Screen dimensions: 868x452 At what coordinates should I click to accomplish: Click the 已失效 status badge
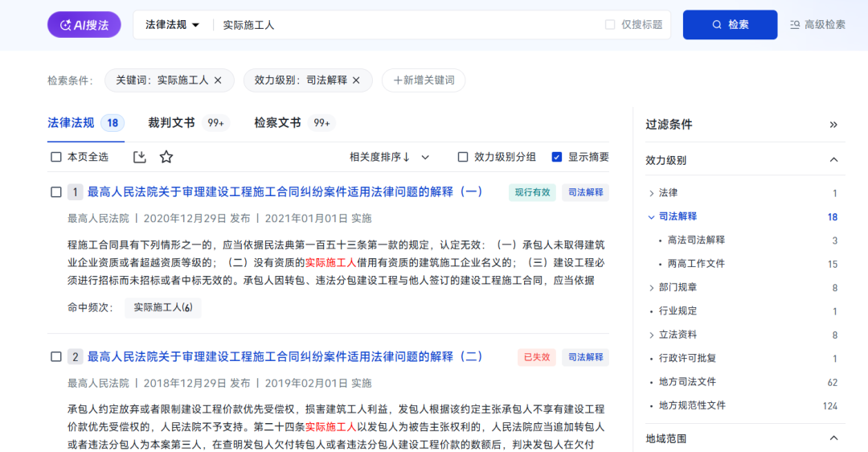536,357
